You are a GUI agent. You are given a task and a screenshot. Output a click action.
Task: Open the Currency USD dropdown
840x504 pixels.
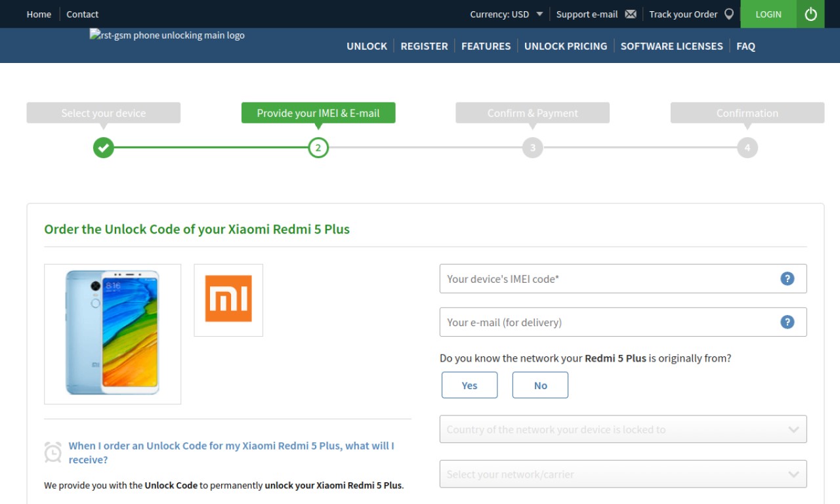(x=506, y=14)
